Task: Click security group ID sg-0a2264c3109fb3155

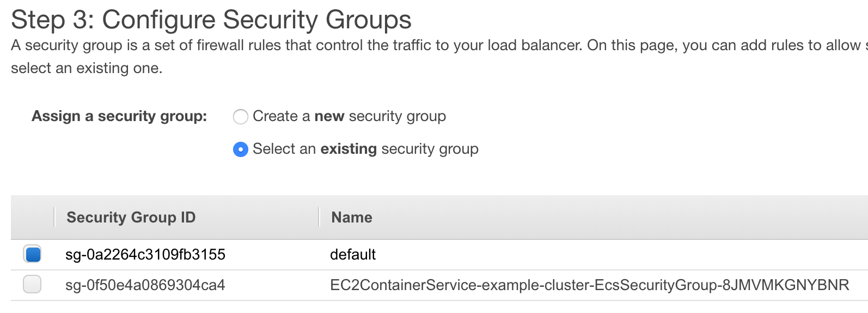Action: point(145,255)
